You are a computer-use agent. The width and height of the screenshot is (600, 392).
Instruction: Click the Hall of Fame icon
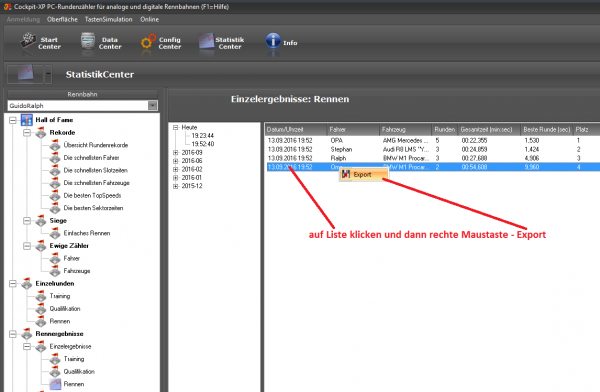tap(26, 120)
